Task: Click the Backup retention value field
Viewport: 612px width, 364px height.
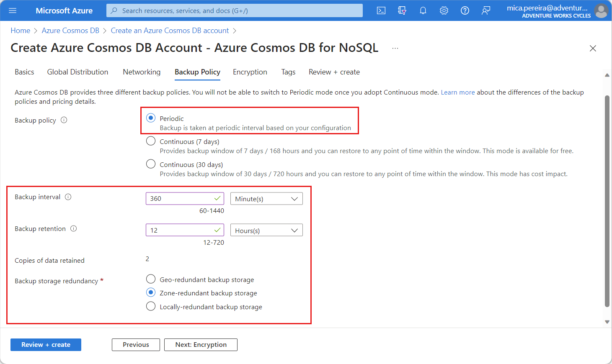Action: tap(180, 230)
